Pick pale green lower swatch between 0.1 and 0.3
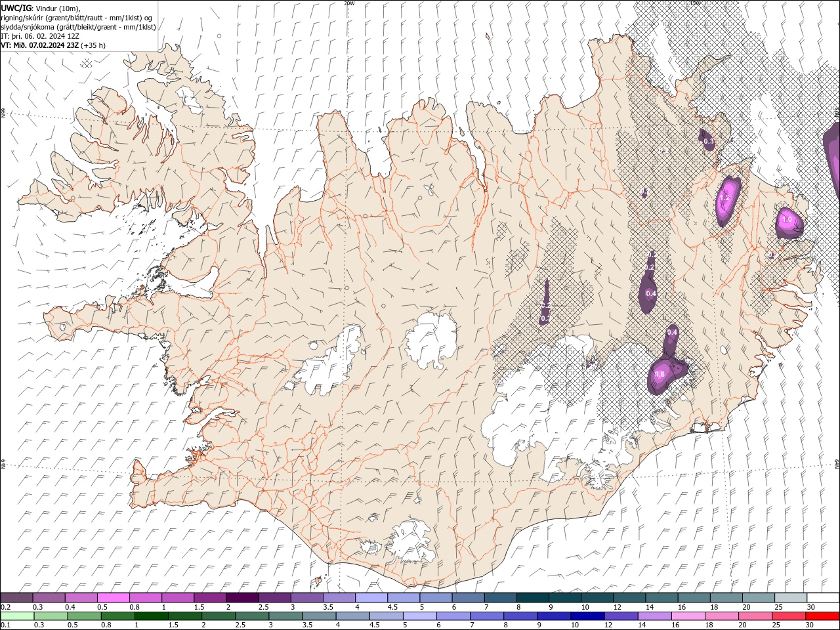 [x=17, y=616]
